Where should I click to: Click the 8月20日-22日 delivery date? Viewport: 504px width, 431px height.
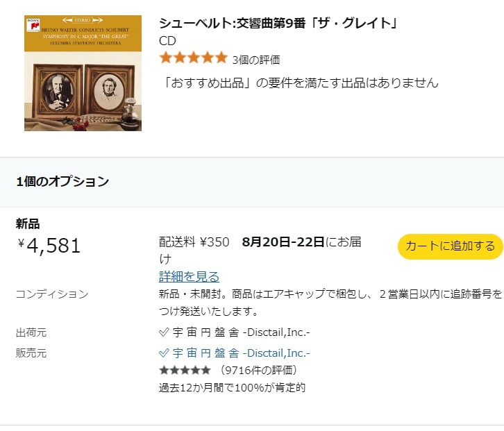[x=283, y=242]
